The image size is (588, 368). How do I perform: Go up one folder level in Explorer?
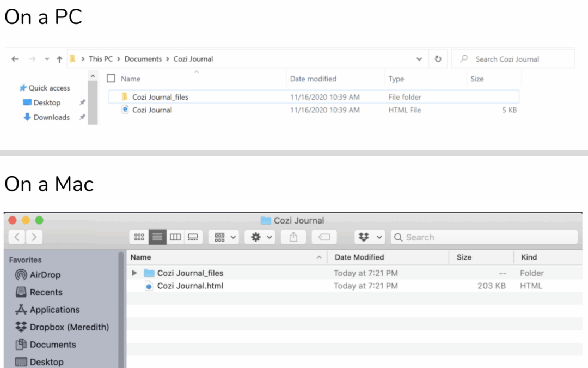[x=59, y=59]
